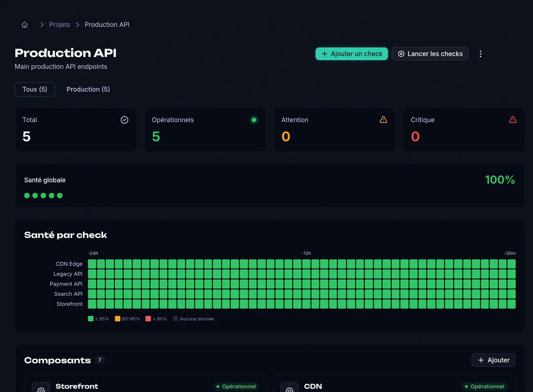Click last Storefront heatmap cell at -30m
The height and width of the screenshot is (392, 533).
[512, 304]
